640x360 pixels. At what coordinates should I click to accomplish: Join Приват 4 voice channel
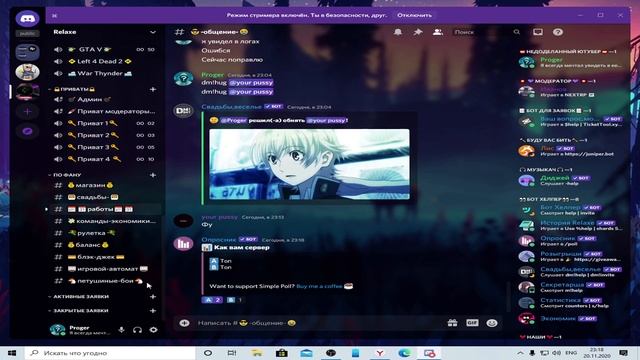click(105, 159)
